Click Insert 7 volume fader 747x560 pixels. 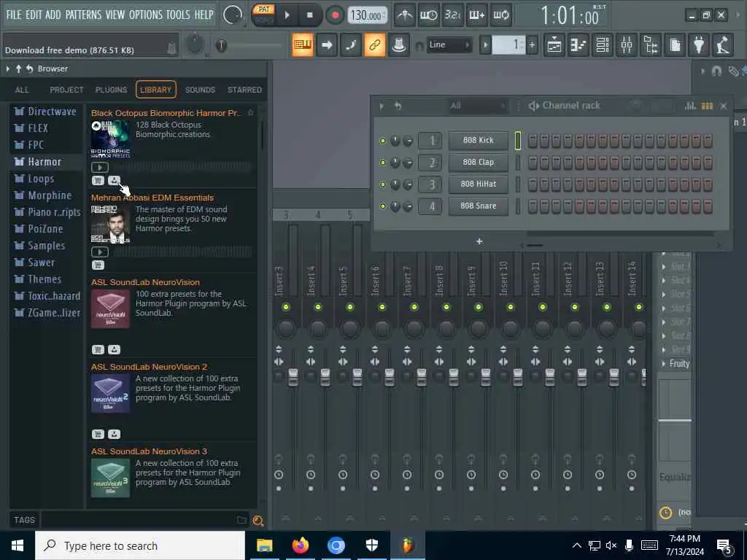422,377
